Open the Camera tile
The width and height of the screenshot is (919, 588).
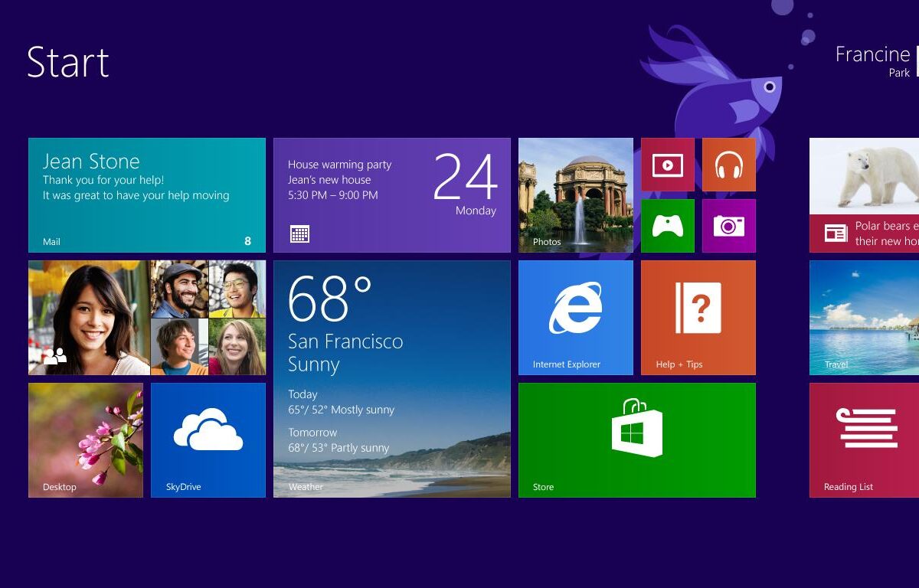728,226
